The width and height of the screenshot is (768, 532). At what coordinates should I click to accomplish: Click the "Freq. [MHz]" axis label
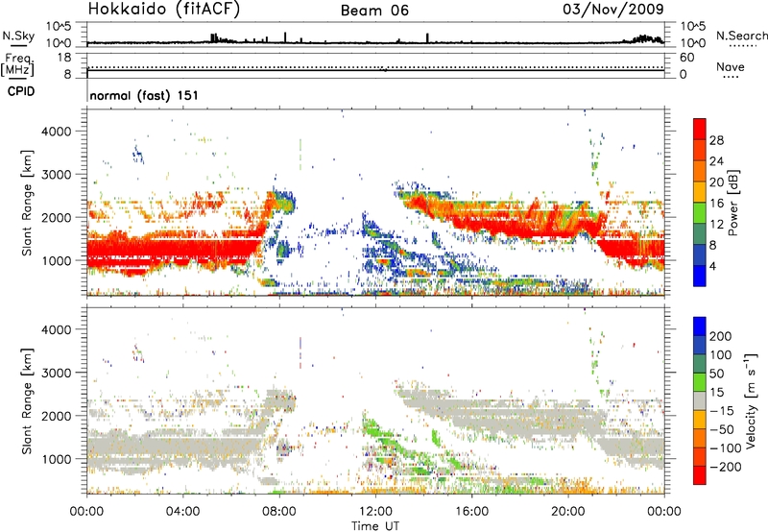click(x=18, y=64)
